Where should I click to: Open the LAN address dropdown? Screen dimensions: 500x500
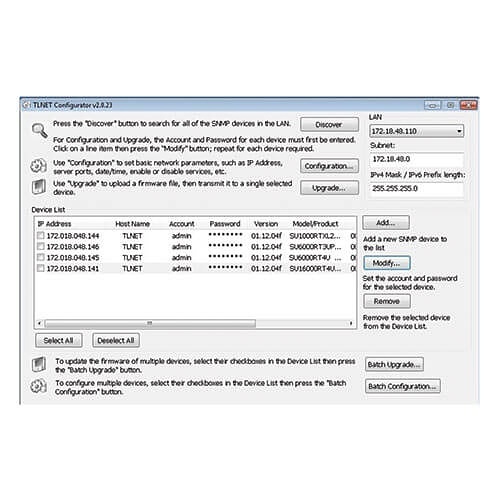pos(416,131)
